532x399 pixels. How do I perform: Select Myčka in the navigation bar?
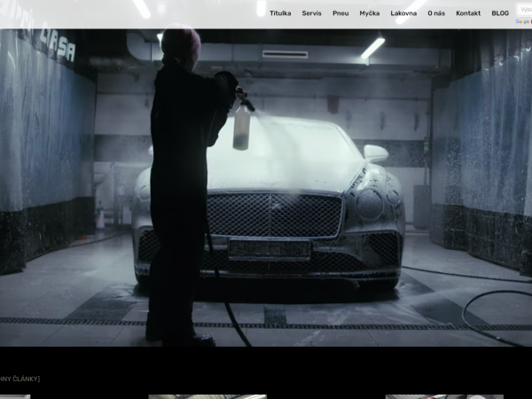[x=369, y=13]
